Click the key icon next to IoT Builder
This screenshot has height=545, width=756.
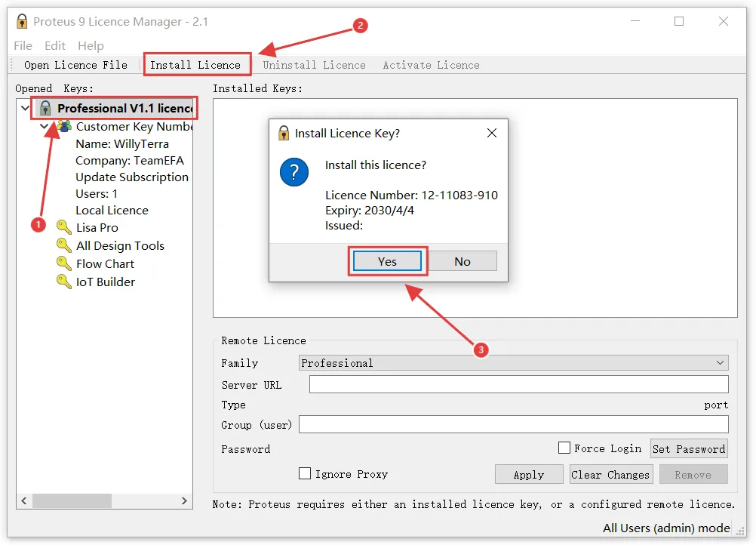click(x=63, y=282)
